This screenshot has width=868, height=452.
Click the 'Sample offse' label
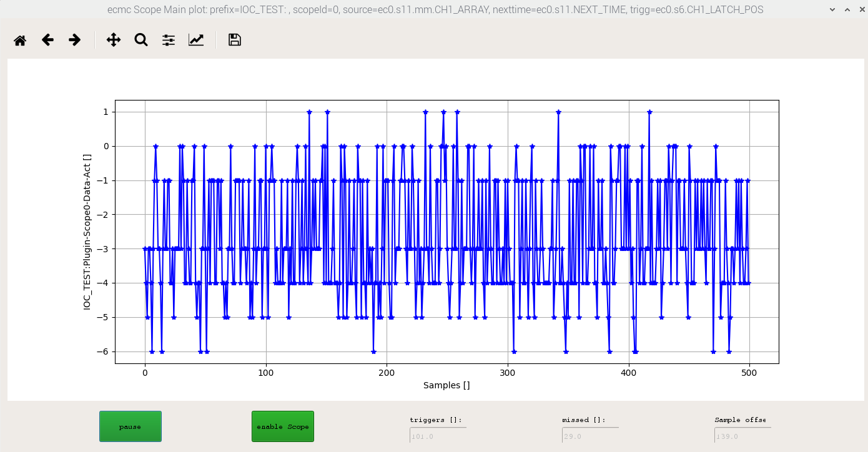click(x=740, y=420)
